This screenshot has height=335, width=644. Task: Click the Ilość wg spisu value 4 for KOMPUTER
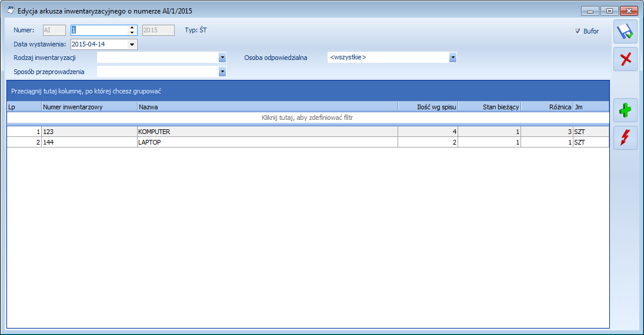pos(428,132)
